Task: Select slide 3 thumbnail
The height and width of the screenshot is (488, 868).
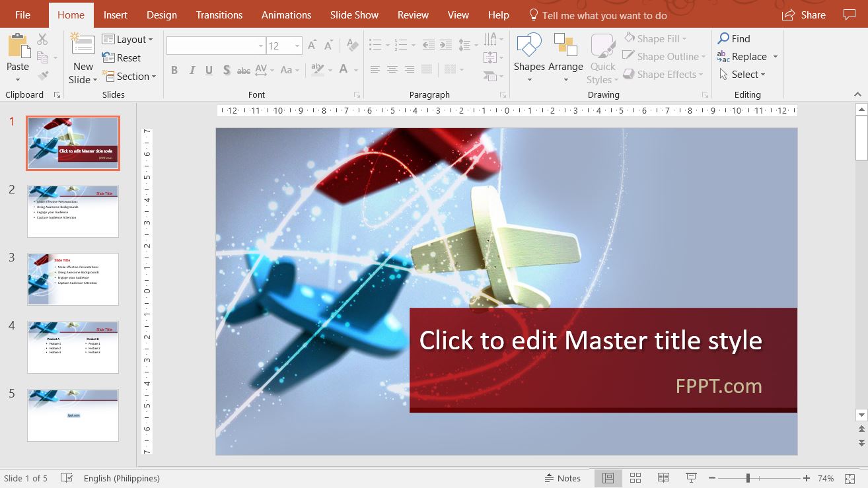Action: coord(73,279)
